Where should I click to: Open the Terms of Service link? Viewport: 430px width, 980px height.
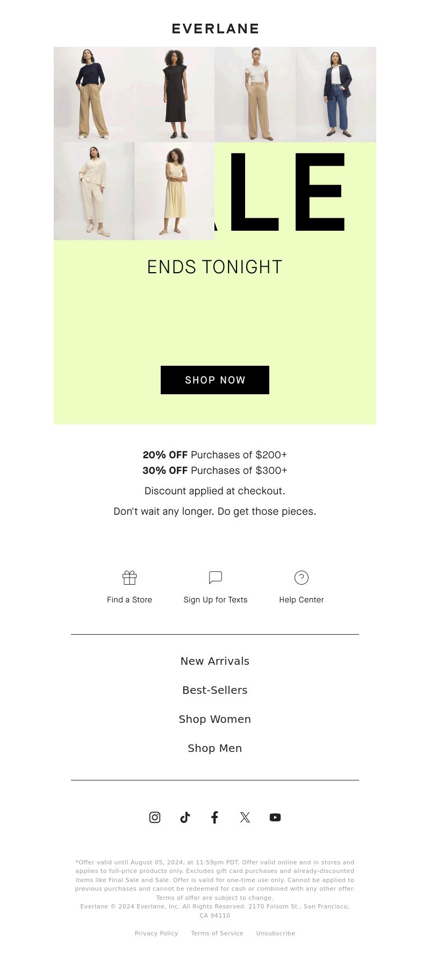click(x=217, y=933)
